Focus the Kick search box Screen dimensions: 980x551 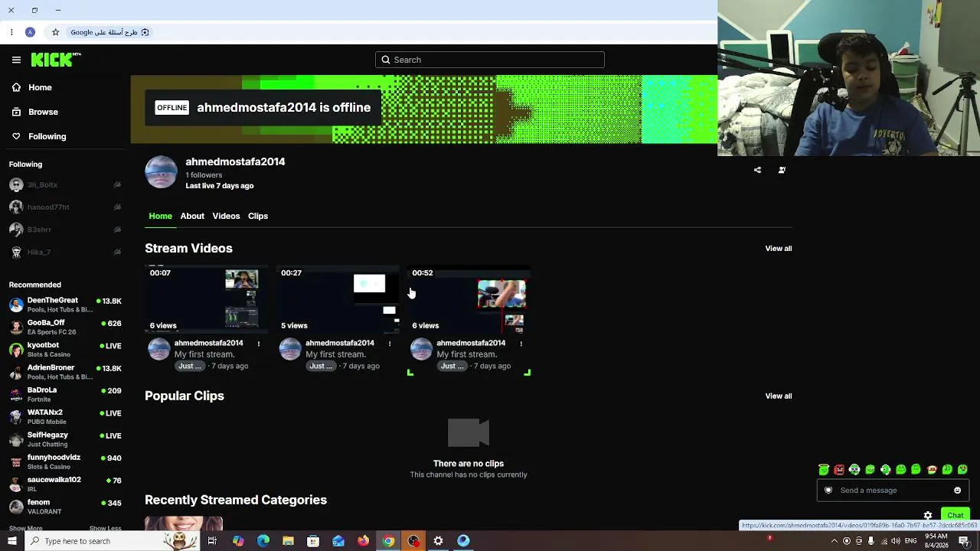490,60
